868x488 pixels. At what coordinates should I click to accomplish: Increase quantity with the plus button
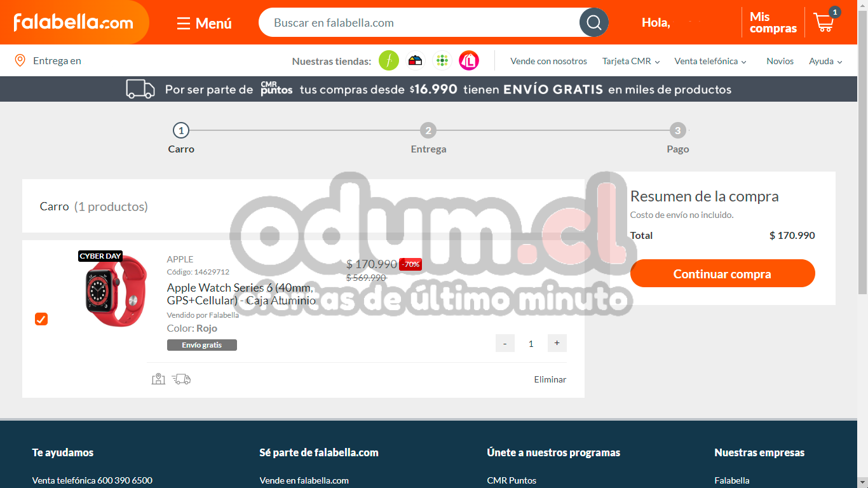click(x=557, y=343)
